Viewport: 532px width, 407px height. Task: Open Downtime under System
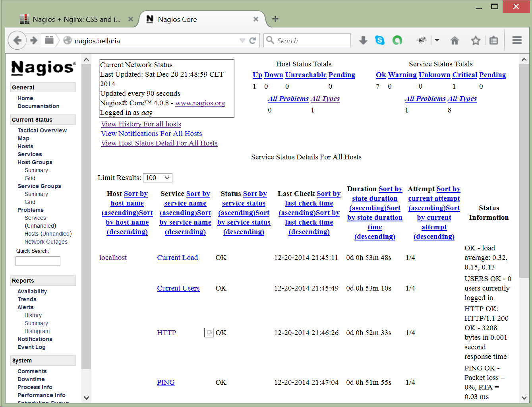[x=31, y=379]
